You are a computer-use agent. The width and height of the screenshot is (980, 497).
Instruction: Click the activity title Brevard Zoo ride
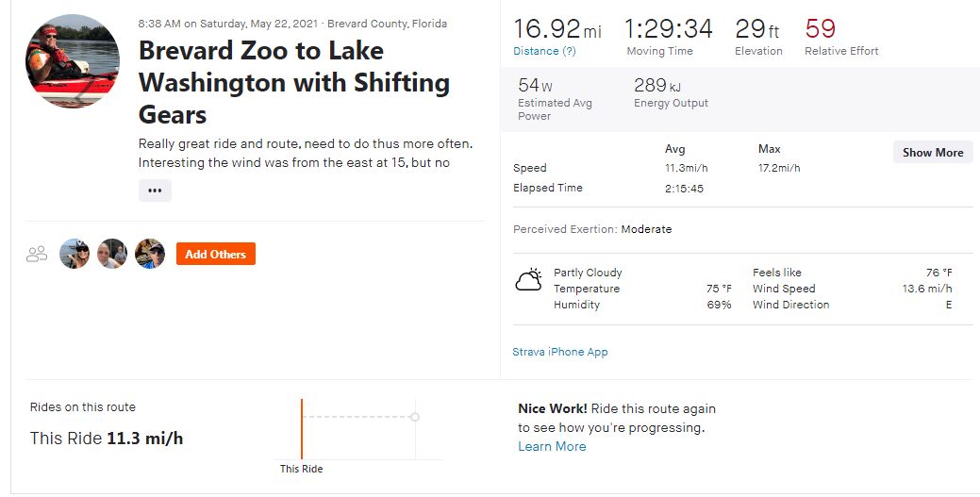(x=293, y=83)
